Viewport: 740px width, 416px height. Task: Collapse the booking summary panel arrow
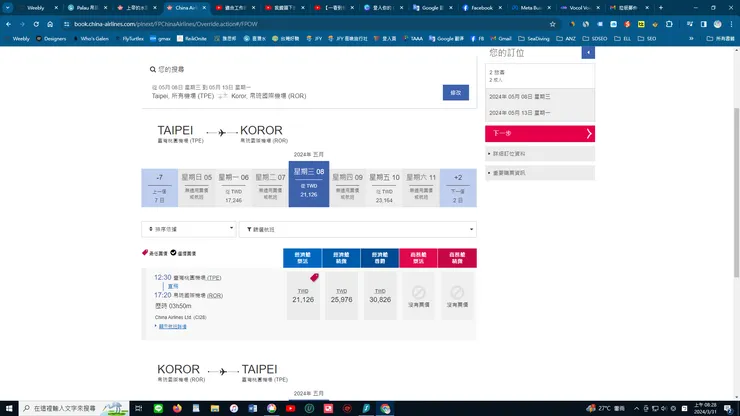coord(588,52)
